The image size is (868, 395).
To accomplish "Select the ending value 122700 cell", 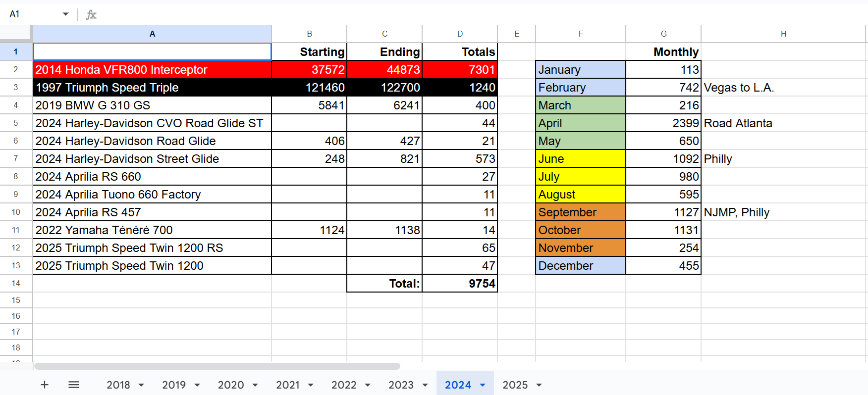I will coord(384,88).
